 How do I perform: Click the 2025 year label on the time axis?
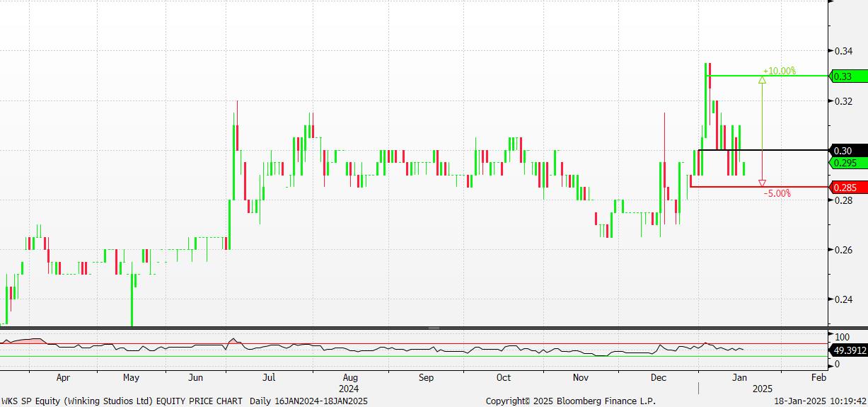click(x=763, y=389)
